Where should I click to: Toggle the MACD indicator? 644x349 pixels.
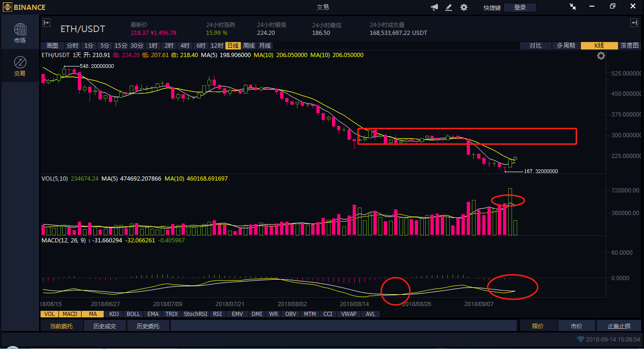[x=70, y=314]
